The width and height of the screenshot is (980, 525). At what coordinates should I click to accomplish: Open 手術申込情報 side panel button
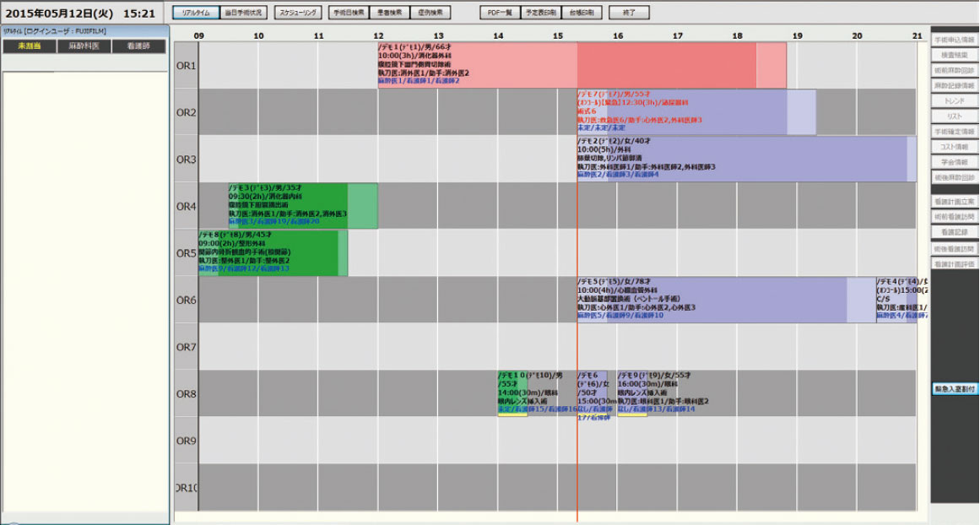point(954,40)
